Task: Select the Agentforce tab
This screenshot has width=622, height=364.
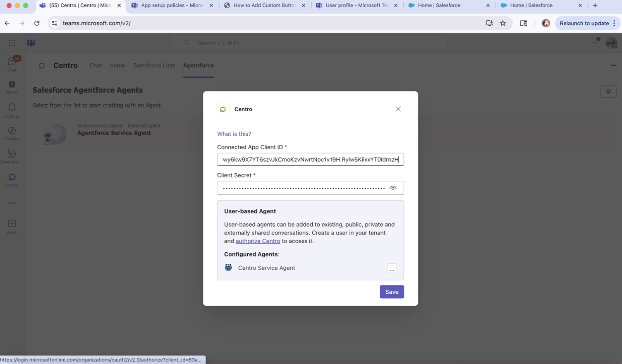Action: coord(199,65)
